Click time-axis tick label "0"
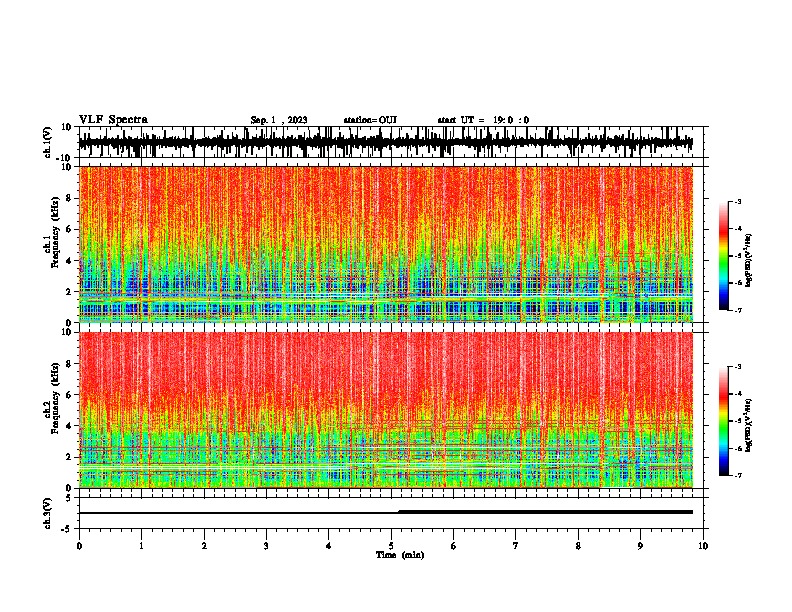Viewport: 792px width, 612px height. pos(79,546)
